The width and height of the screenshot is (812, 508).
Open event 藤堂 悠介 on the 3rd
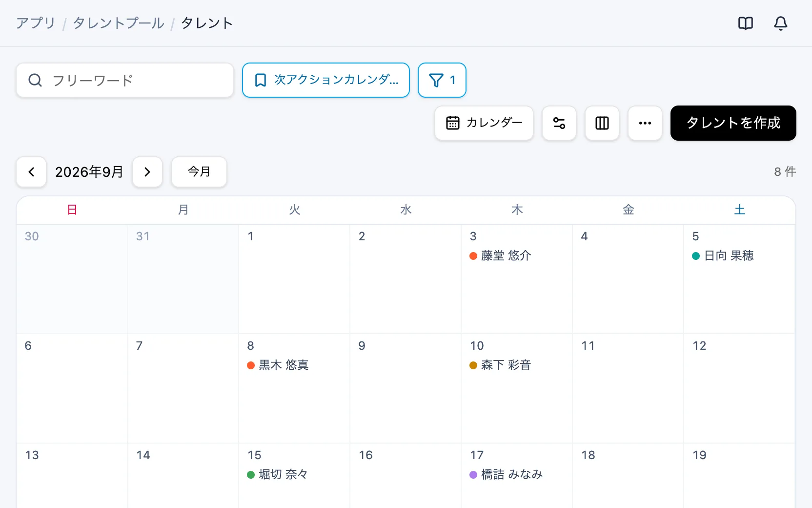(500, 255)
